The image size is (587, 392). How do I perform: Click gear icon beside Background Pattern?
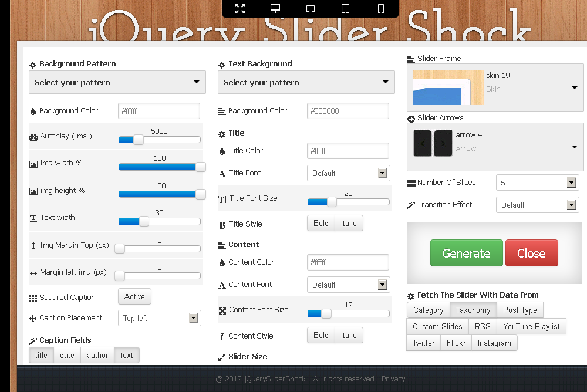[x=33, y=65]
